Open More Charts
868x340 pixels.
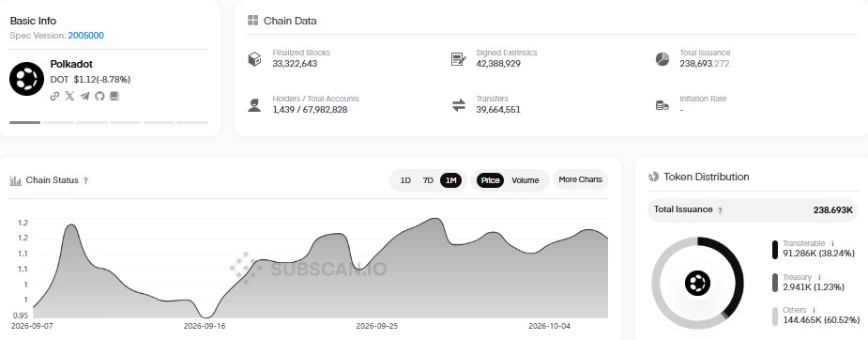pos(580,179)
